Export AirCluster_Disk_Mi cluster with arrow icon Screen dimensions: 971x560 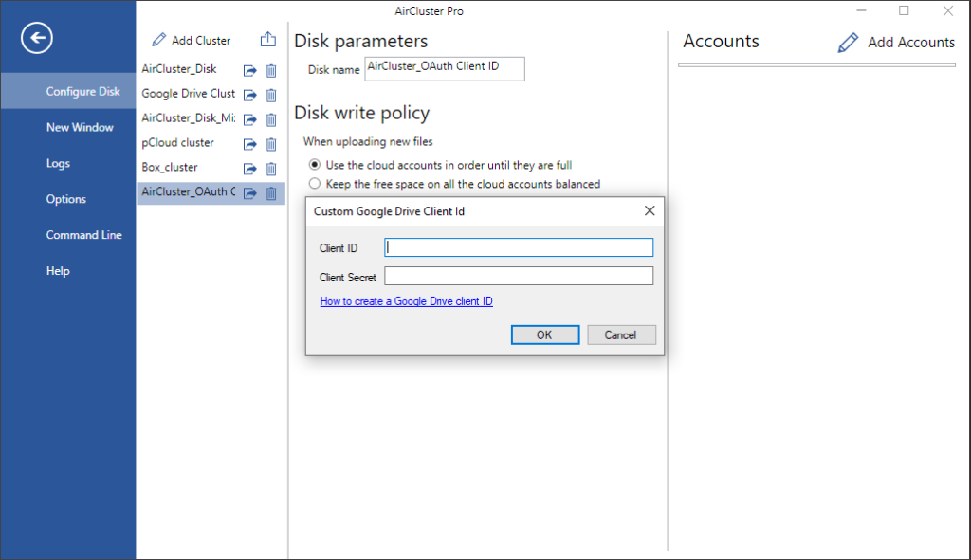[249, 119]
